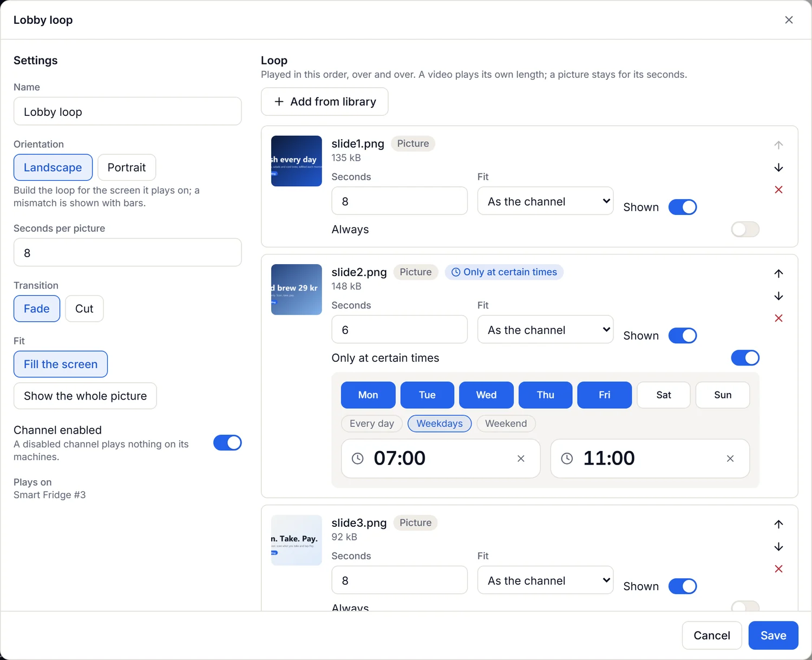Clear the 11:00 end time
This screenshot has height=660, width=812.
point(730,459)
